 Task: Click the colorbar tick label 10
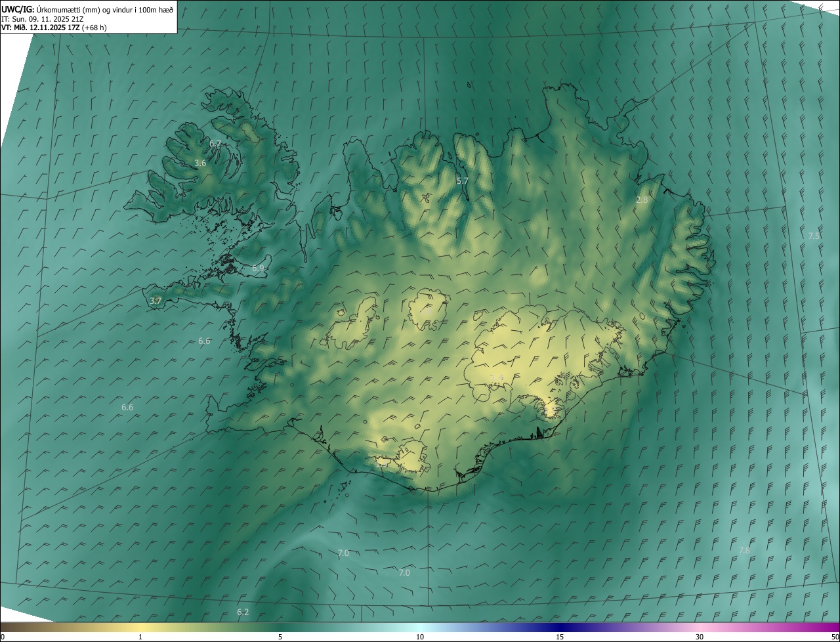coord(420,637)
